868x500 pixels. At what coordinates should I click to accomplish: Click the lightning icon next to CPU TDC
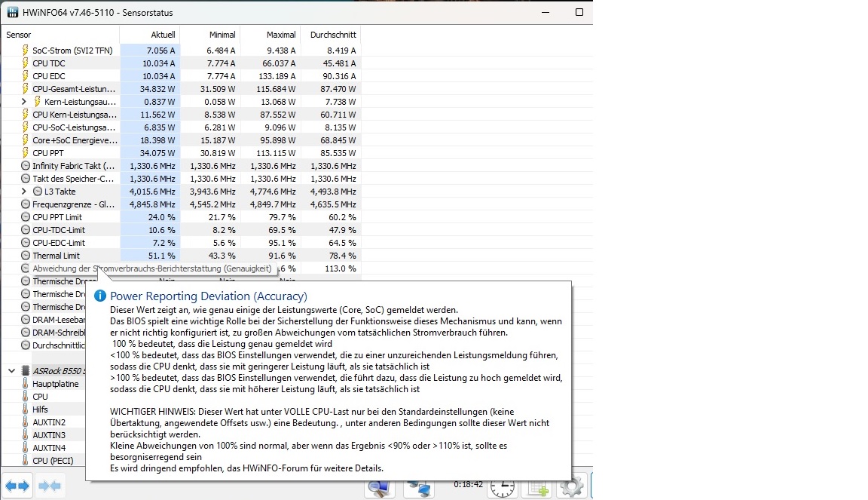pyautogui.click(x=26, y=63)
